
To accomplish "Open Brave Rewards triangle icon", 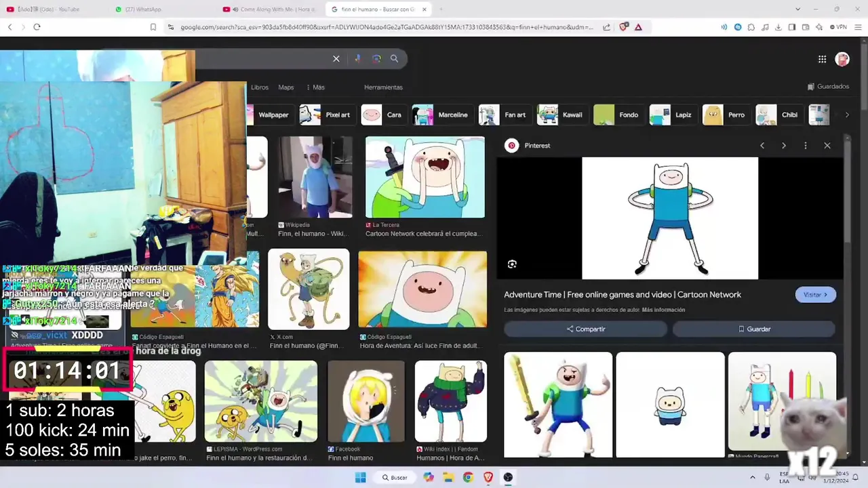I will point(638,27).
